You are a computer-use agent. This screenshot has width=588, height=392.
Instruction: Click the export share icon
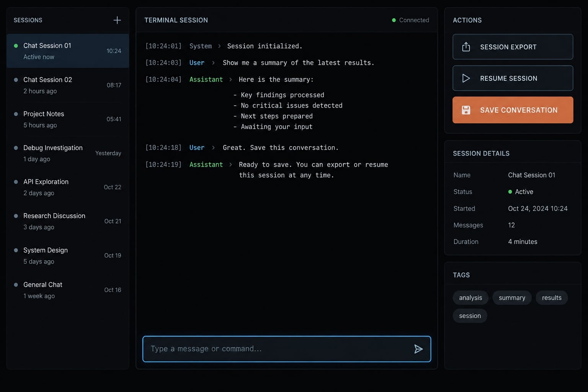click(x=466, y=47)
